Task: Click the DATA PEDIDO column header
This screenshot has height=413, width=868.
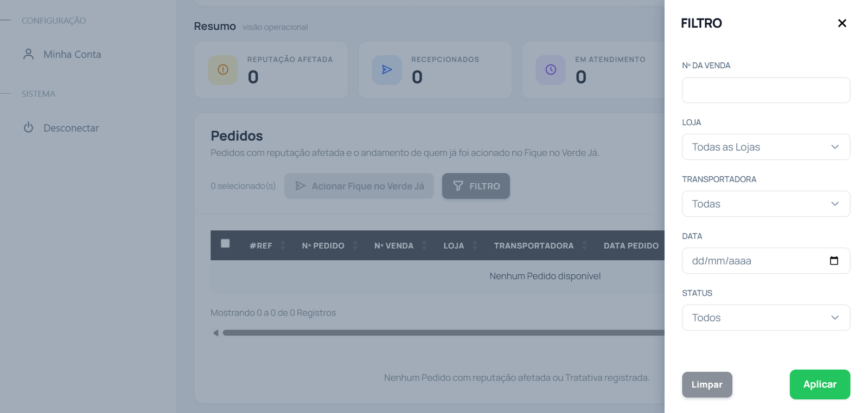Action: tap(631, 246)
